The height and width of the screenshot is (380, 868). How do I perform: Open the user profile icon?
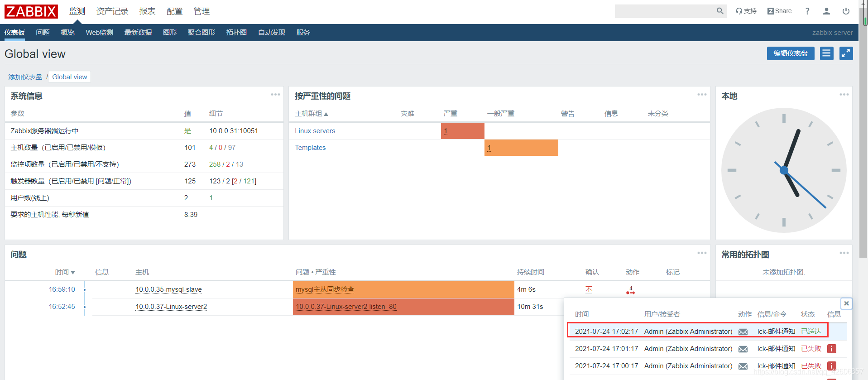coord(826,11)
